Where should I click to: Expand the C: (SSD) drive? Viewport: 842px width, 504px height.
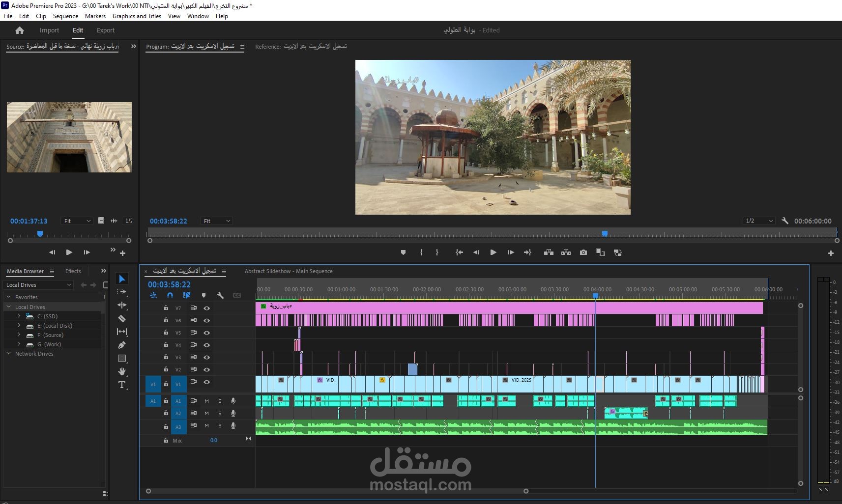click(19, 316)
